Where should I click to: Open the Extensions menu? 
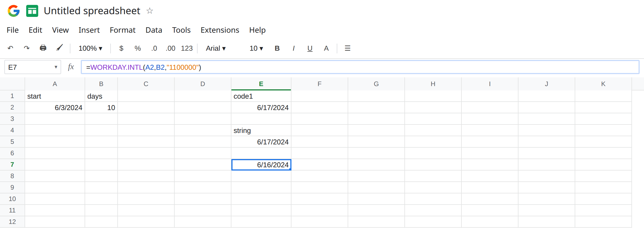click(220, 30)
